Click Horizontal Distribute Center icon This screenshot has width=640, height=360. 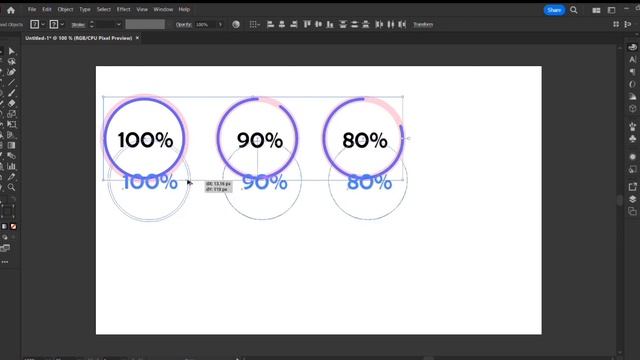pyautogui.click(x=391, y=24)
